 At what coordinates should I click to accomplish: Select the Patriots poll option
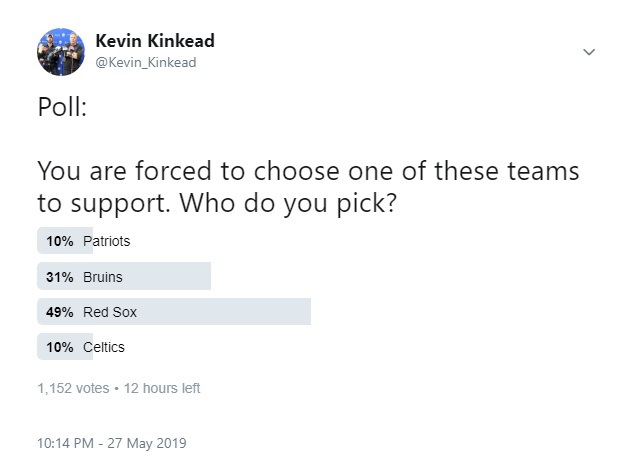[x=106, y=241]
